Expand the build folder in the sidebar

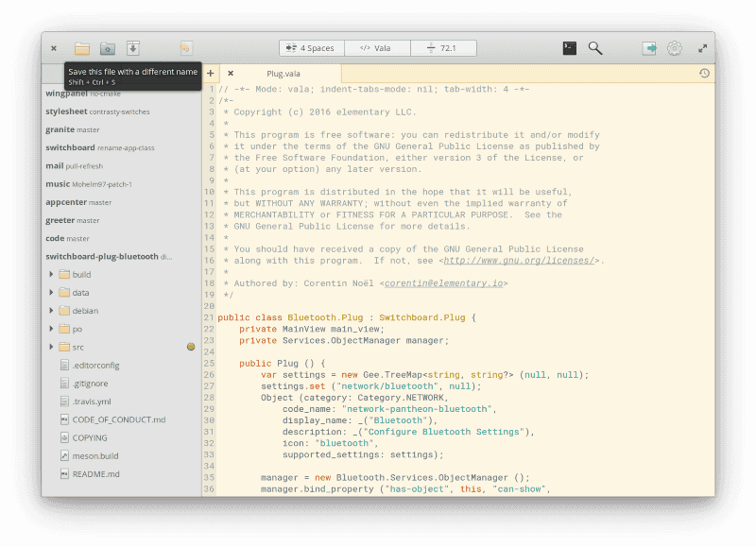point(53,274)
